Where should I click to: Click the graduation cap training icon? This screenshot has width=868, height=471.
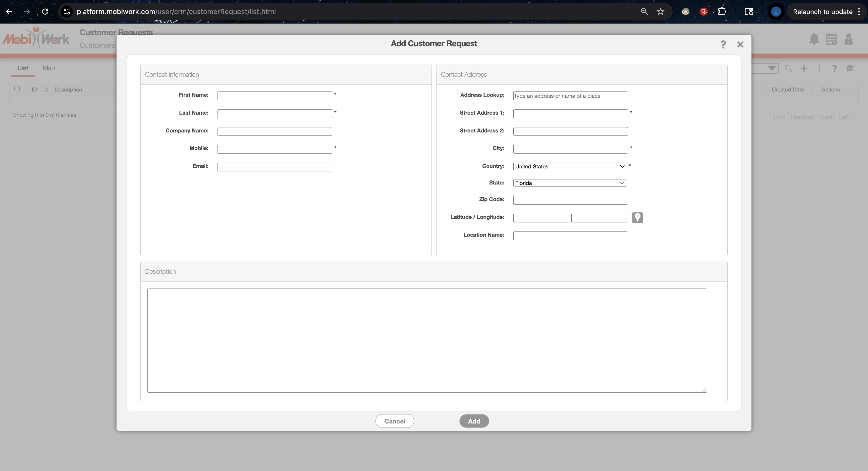click(x=850, y=68)
